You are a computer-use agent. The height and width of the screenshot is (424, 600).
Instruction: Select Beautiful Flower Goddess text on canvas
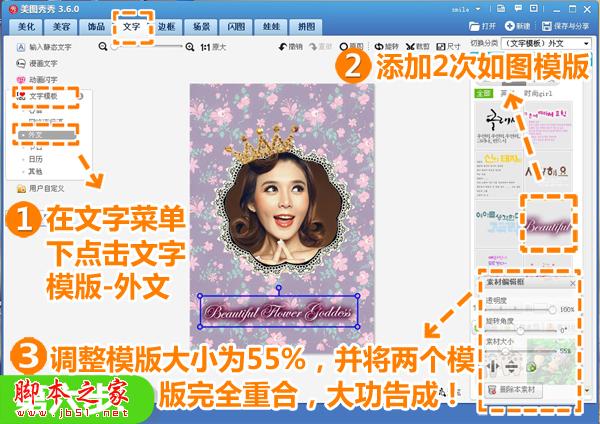coord(278,312)
